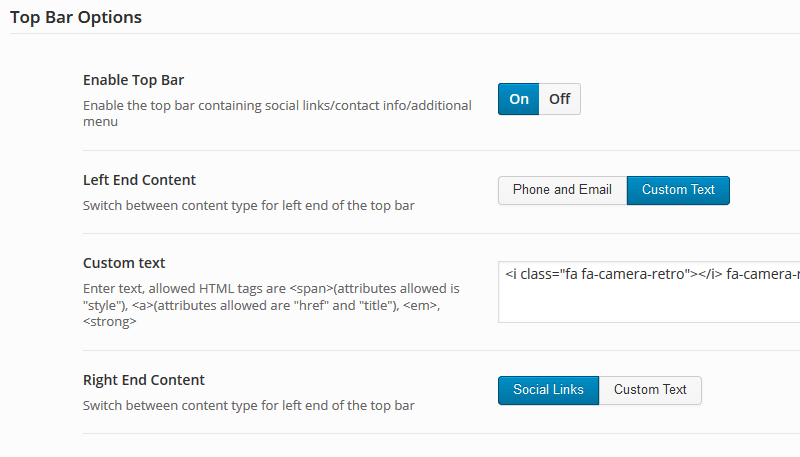Select Phone and Email for left end
This screenshot has height=457, width=800.
[x=562, y=190]
